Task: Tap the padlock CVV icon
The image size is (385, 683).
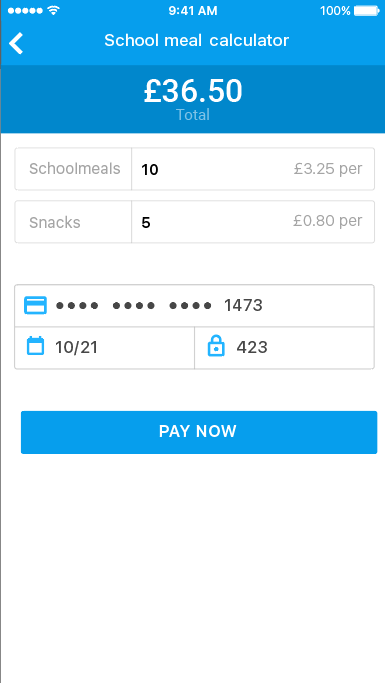Action: point(216,346)
